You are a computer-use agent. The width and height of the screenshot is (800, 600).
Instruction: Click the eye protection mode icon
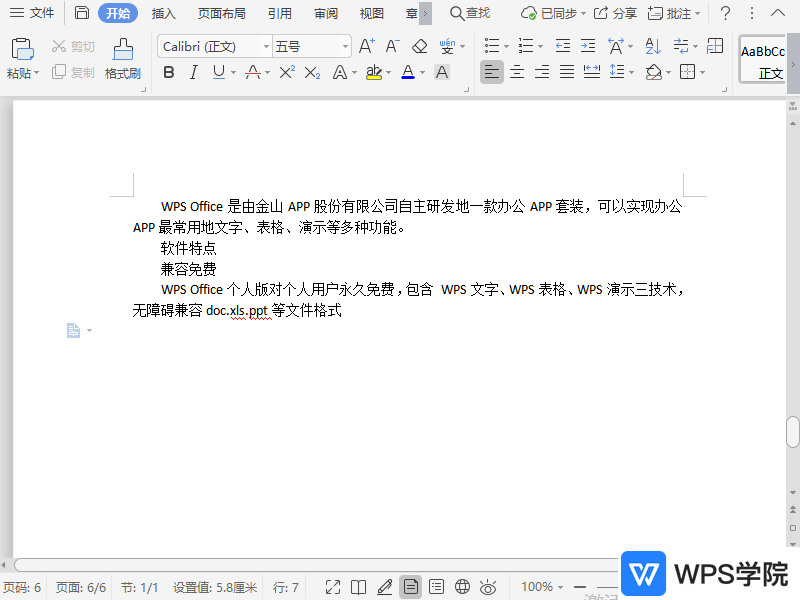tap(487, 587)
